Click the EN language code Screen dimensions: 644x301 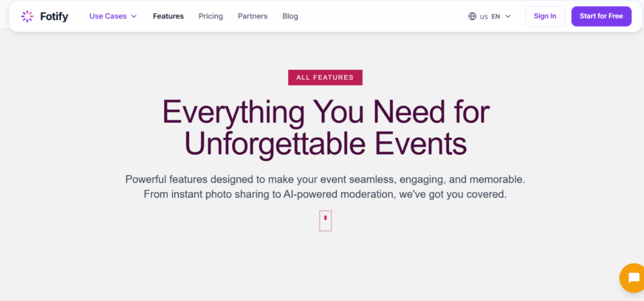(x=496, y=16)
